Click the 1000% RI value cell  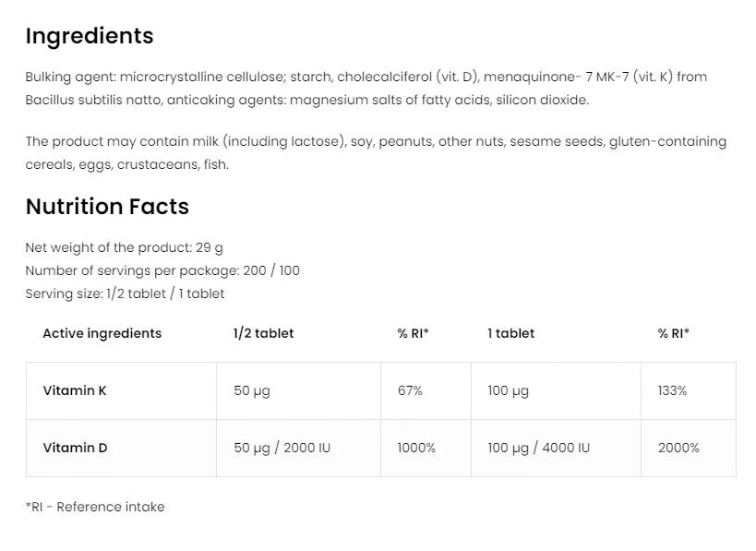[426, 448]
